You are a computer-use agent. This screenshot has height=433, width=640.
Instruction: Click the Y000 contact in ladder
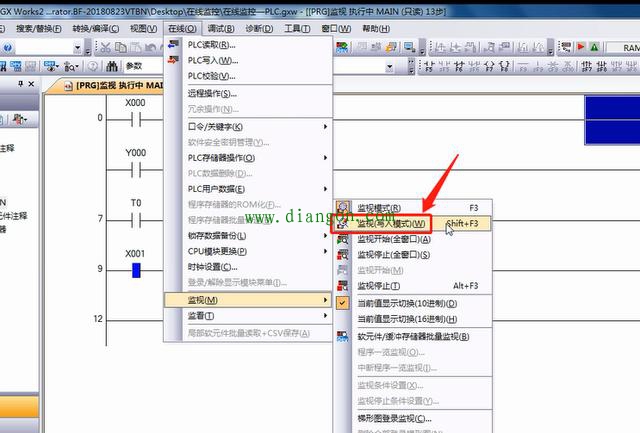[136, 170]
